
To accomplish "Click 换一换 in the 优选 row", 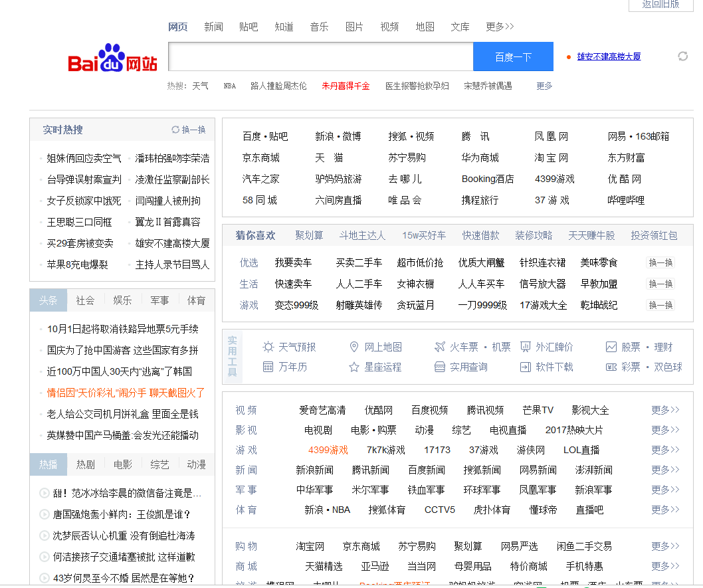I will coord(661,262).
